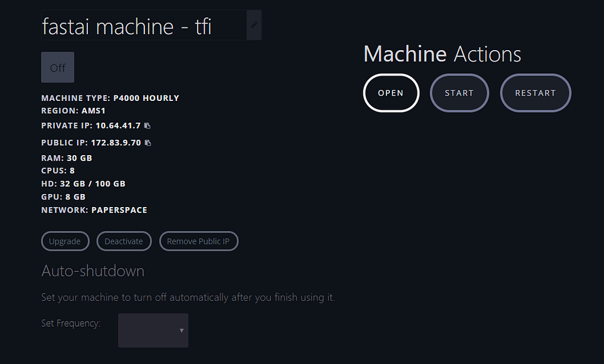Viewport: 604px width, 364px height.
Task: Click the Region AMS1 line
Action: pyautogui.click(x=73, y=110)
